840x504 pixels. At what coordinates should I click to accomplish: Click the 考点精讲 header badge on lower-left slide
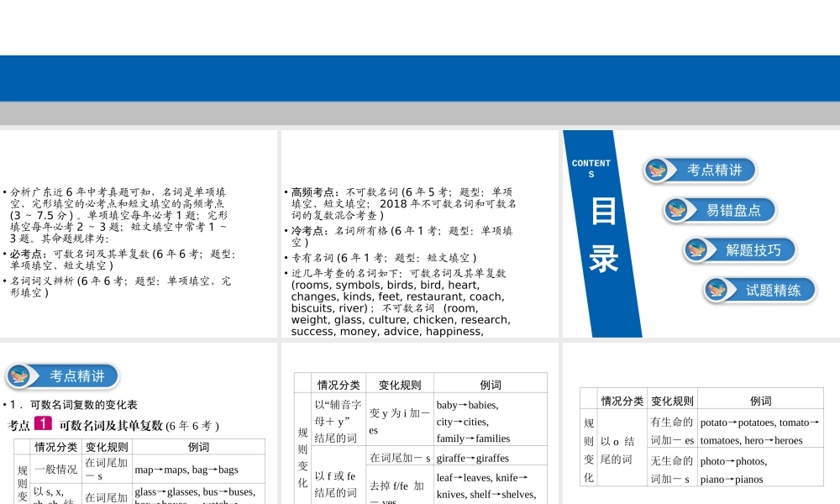tap(62, 376)
